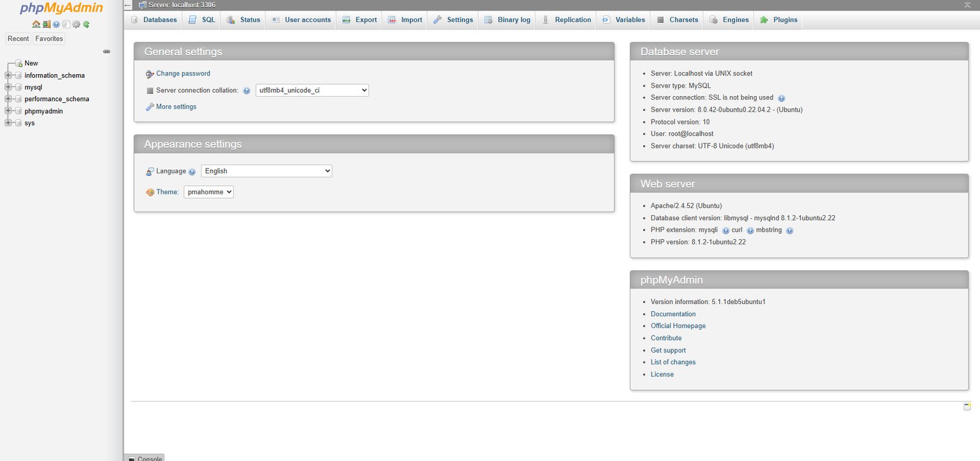Click help icon after curl extension
The height and width of the screenshot is (461, 980).
point(750,231)
